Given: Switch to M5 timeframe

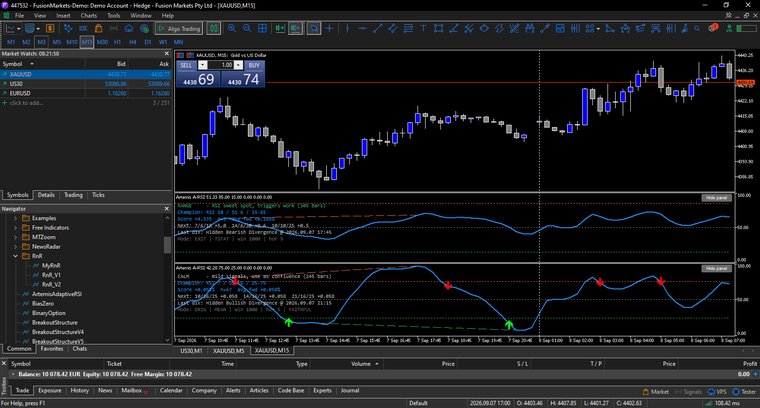Looking at the screenshot, I should click(x=57, y=42).
